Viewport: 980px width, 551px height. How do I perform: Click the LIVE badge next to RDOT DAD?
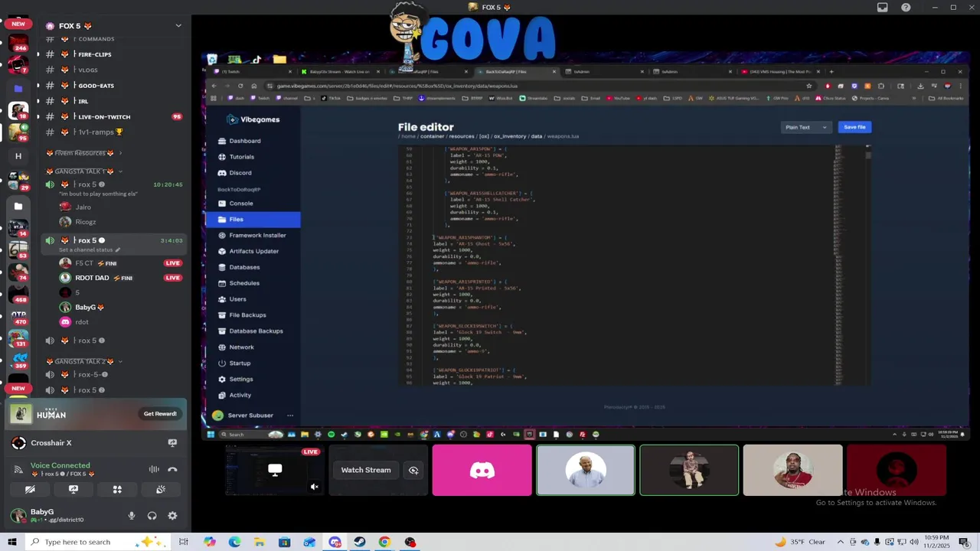click(x=172, y=278)
